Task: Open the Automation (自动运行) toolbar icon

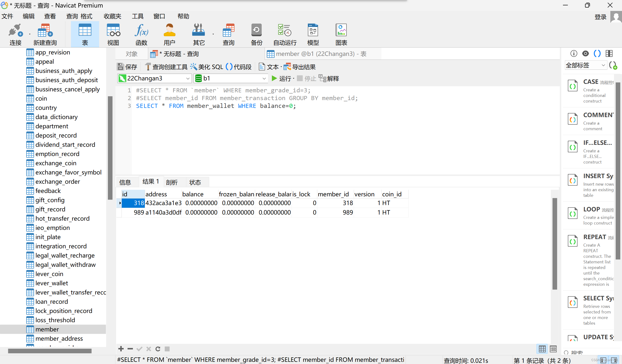Action: point(285,35)
